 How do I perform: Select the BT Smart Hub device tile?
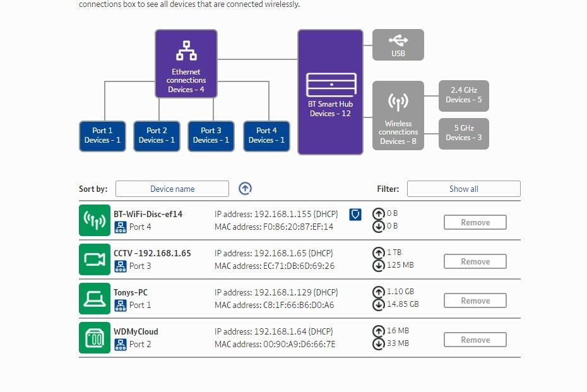(x=330, y=92)
